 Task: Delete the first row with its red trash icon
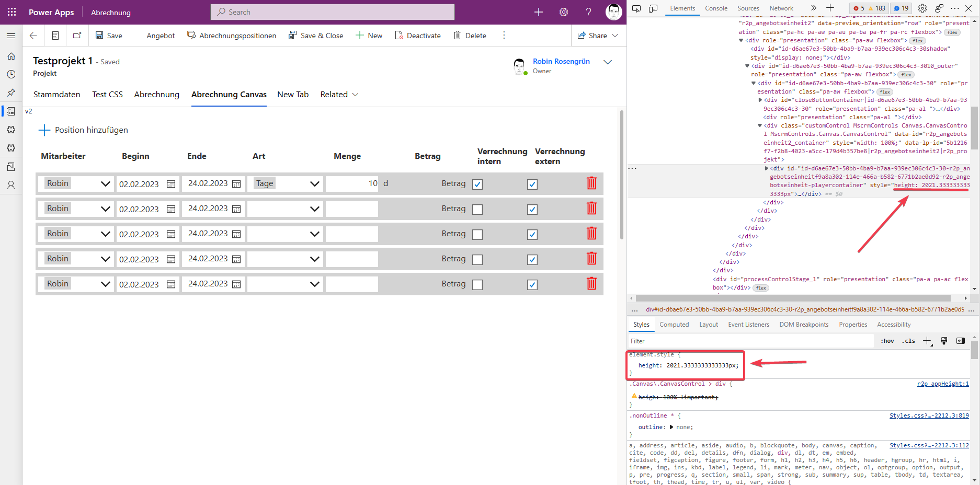tap(591, 183)
